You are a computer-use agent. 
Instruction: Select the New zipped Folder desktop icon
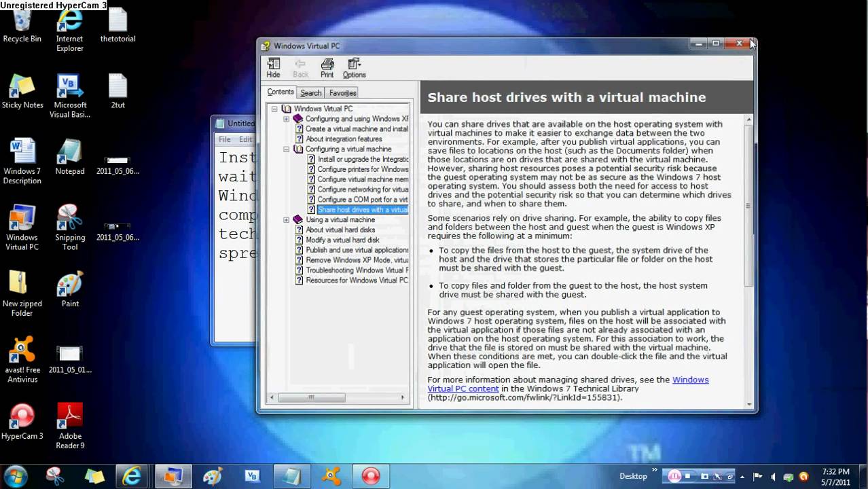[22, 293]
